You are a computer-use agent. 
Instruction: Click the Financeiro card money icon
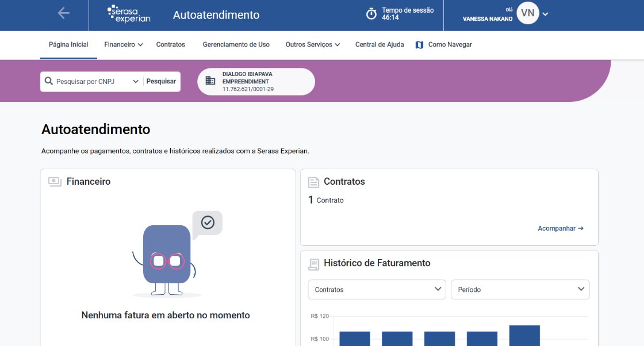(55, 181)
